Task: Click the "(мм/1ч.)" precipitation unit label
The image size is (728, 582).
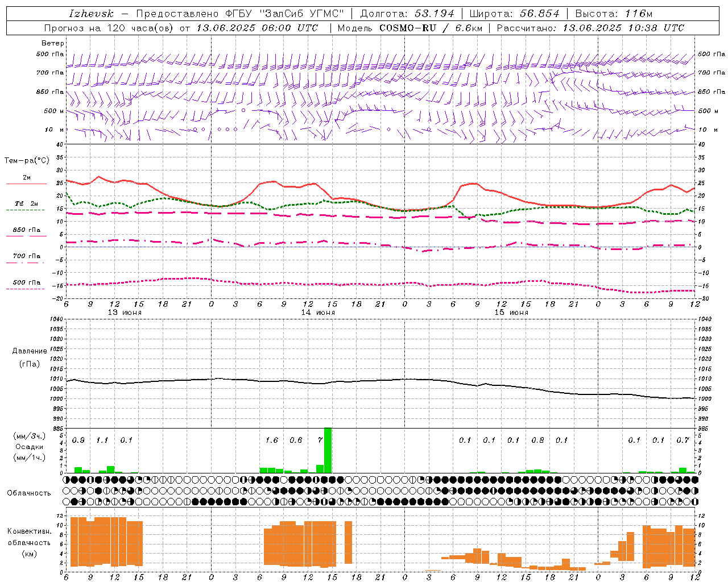Action: click(29, 458)
